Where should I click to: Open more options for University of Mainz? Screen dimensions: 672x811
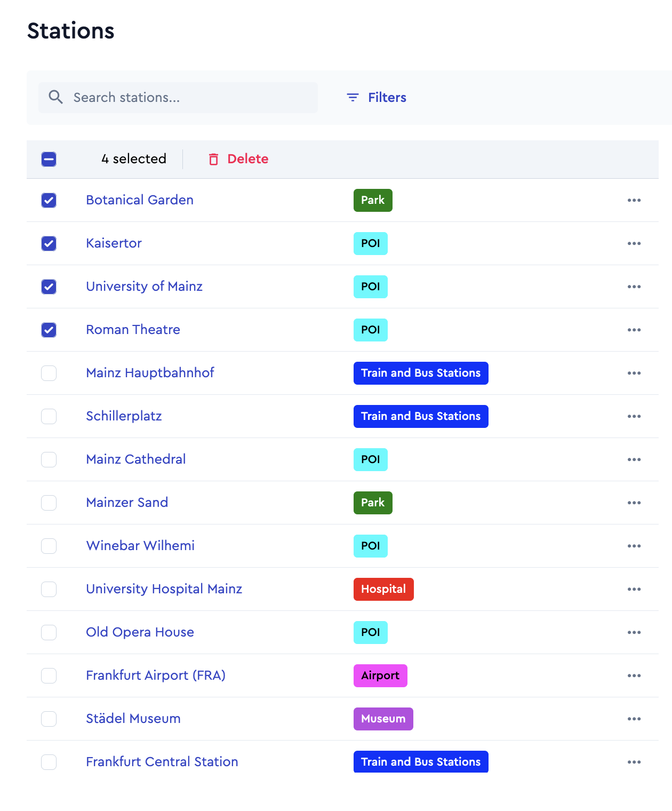(634, 287)
